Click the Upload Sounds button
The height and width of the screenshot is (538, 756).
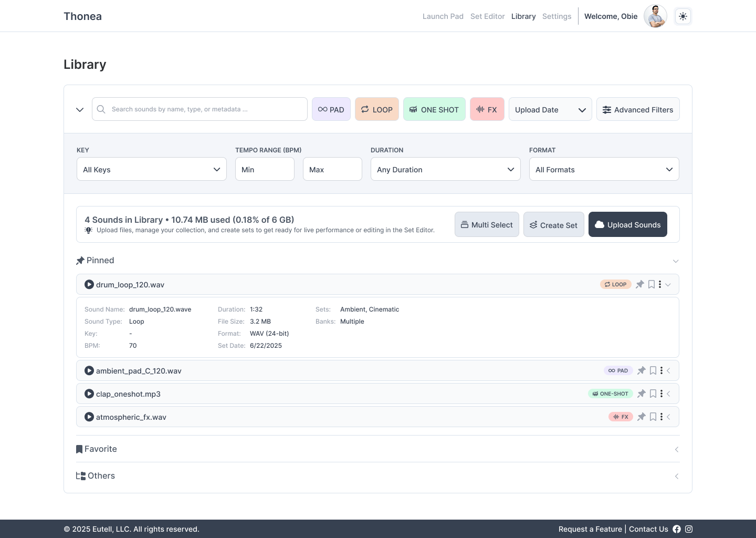pyautogui.click(x=628, y=224)
